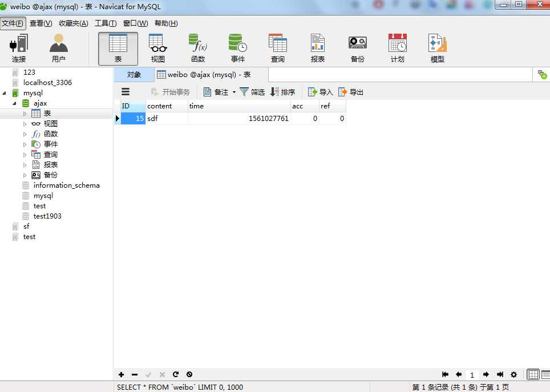The height and width of the screenshot is (392, 550).
Task: Open the 收藏夹(A) menu
Action: [74, 23]
